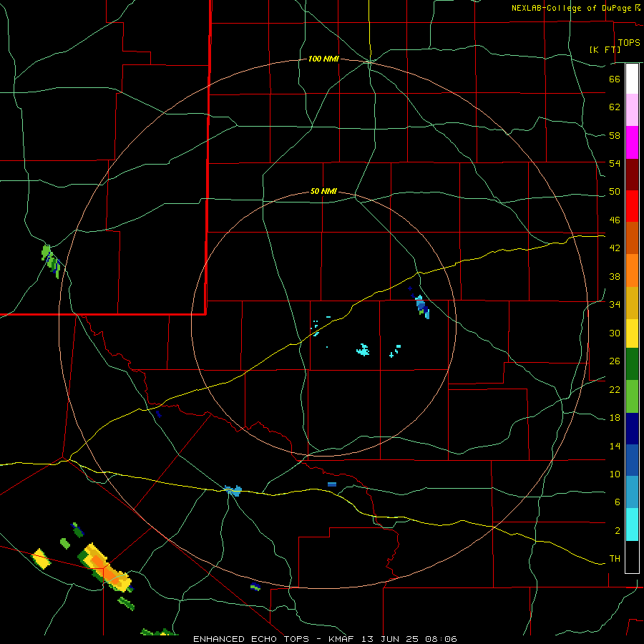Click the legend value 30
644x644 pixels.
(615, 333)
